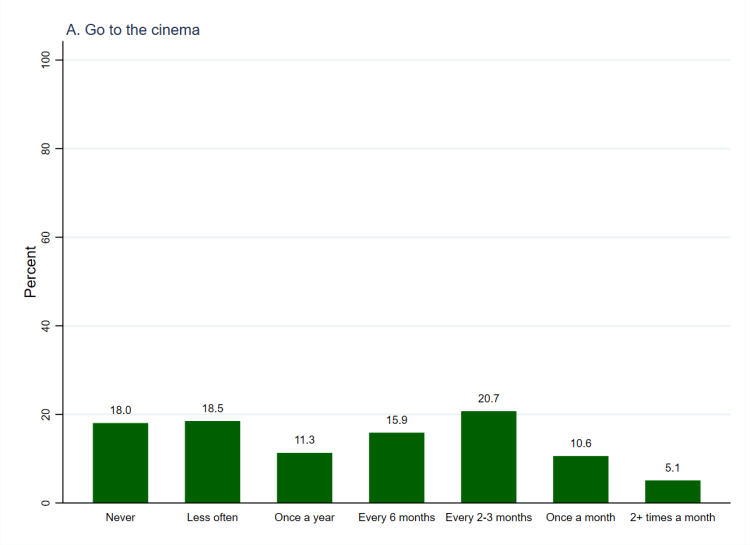Select the 'Every 6 months' bar
Screen dimensions: 750x545
tap(396, 468)
